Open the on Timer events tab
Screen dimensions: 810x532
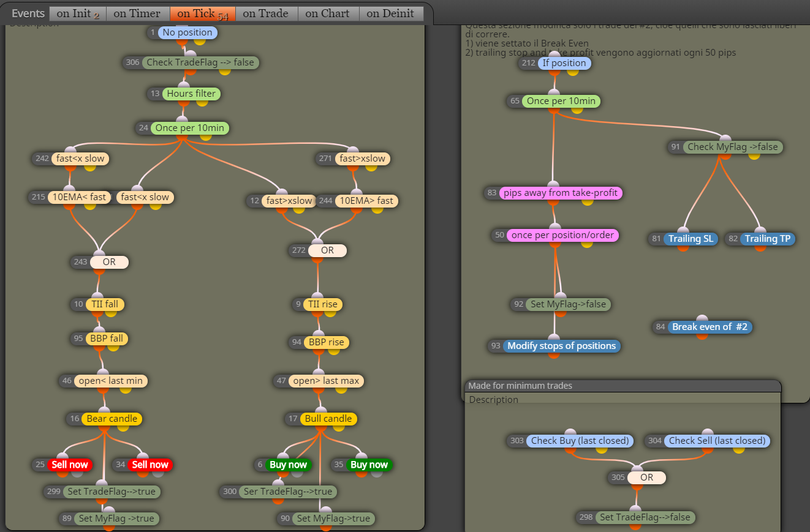(137, 13)
